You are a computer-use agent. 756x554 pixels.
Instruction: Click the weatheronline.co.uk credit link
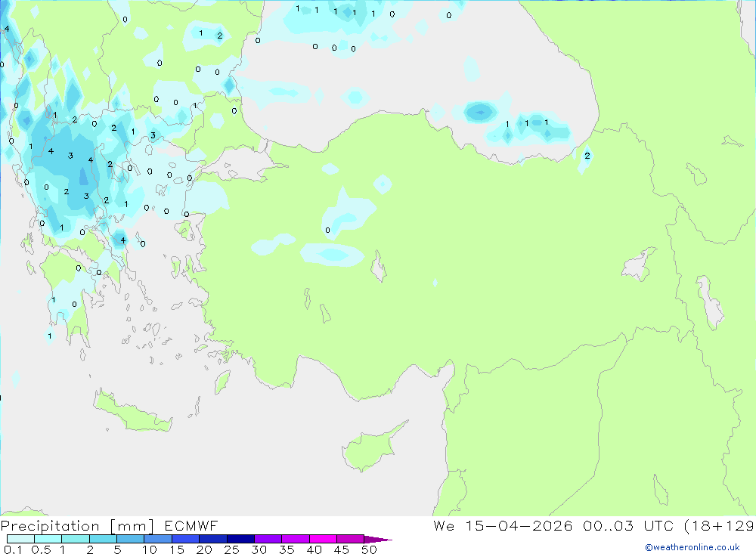point(692,547)
